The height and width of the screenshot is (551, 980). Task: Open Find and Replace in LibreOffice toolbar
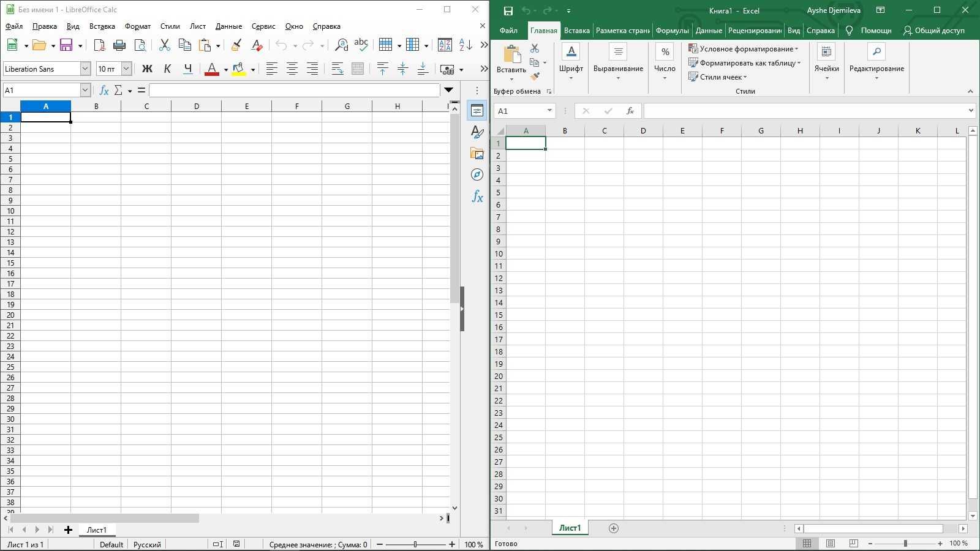[x=341, y=45]
